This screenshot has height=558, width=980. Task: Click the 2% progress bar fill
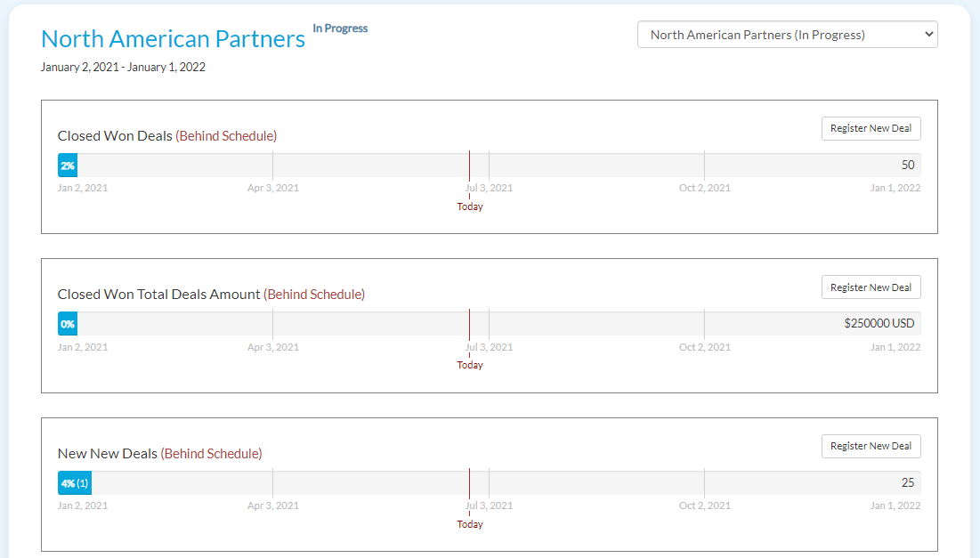pos(68,166)
